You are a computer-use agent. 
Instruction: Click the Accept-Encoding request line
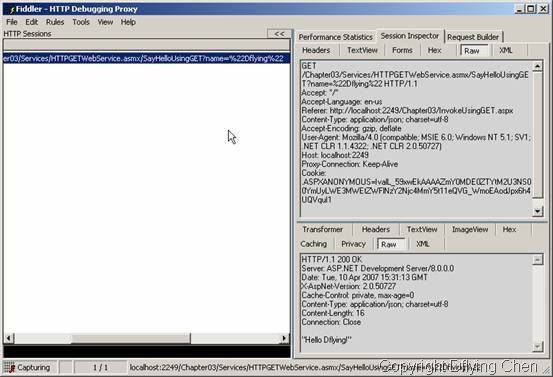coord(351,128)
